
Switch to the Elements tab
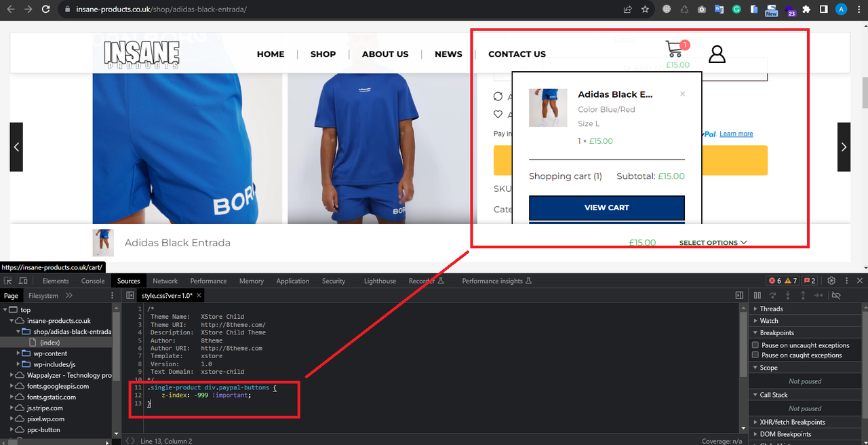pyautogui.click(x=56, y=281)
